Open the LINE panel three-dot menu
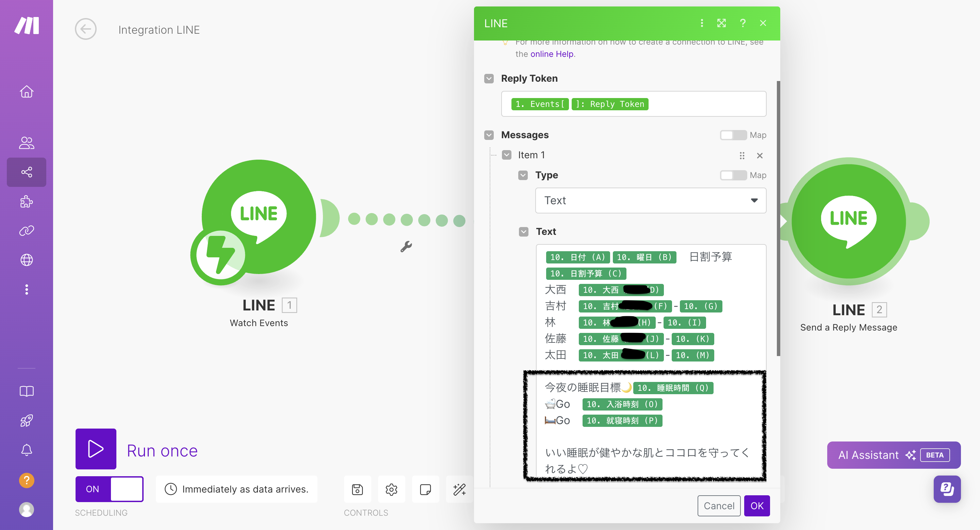Image resolution: width=980 pixels, height=530 pixels. (x=702, y=23)
